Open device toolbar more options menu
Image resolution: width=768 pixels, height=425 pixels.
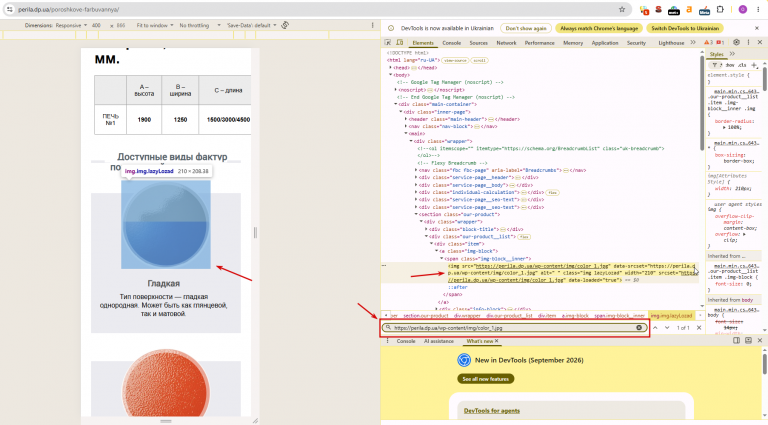pyautogui.click(x=372, y=25)
